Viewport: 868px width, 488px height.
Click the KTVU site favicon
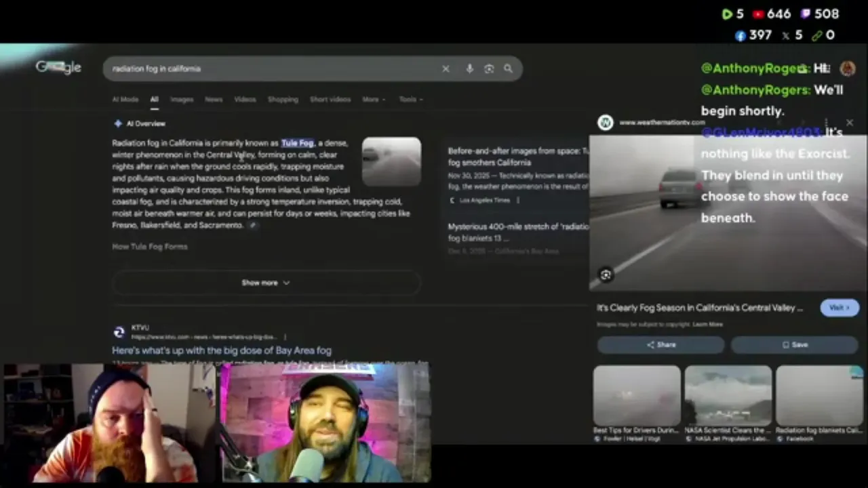click(119, 332)
